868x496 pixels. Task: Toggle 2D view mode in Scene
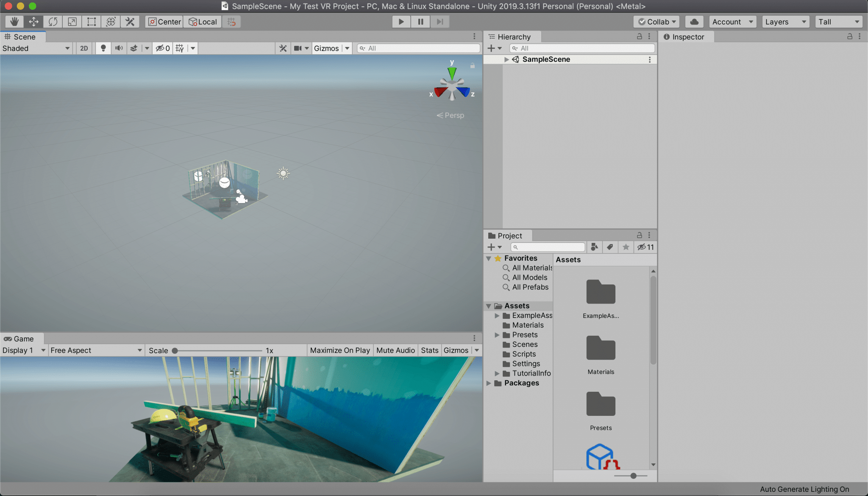click(x=84, y=48)
